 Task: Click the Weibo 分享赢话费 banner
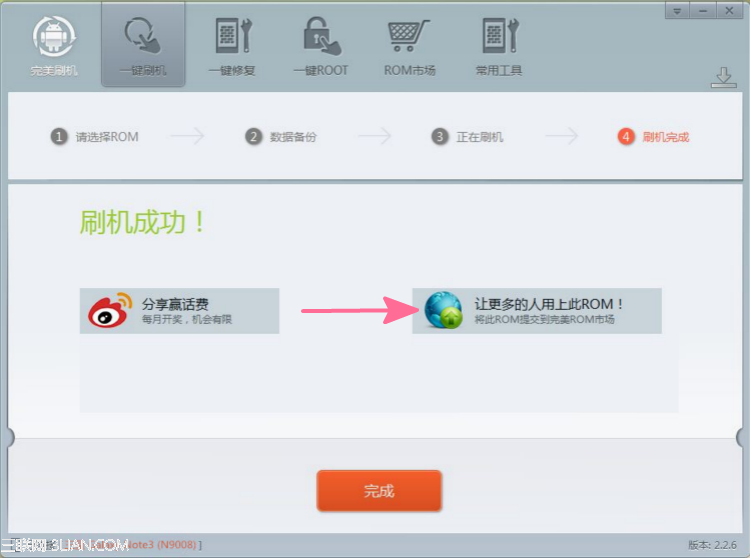click(179, 311)
